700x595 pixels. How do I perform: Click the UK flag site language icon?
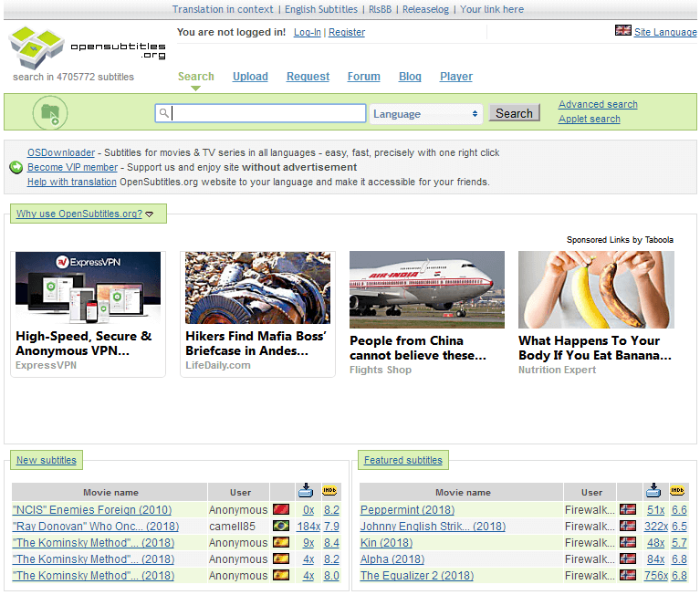(623, 31)
